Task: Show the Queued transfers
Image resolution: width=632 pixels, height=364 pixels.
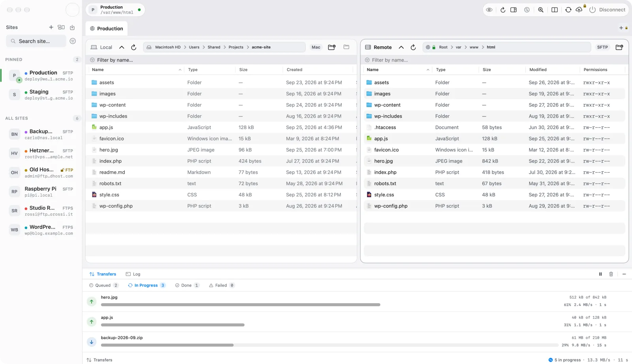Action: point(104,285)
